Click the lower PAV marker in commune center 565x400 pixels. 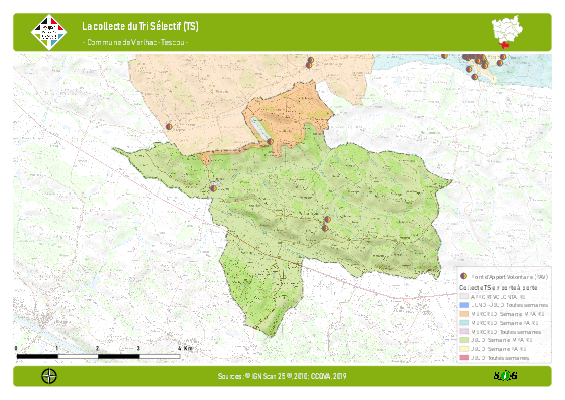(x=325, y=228)
